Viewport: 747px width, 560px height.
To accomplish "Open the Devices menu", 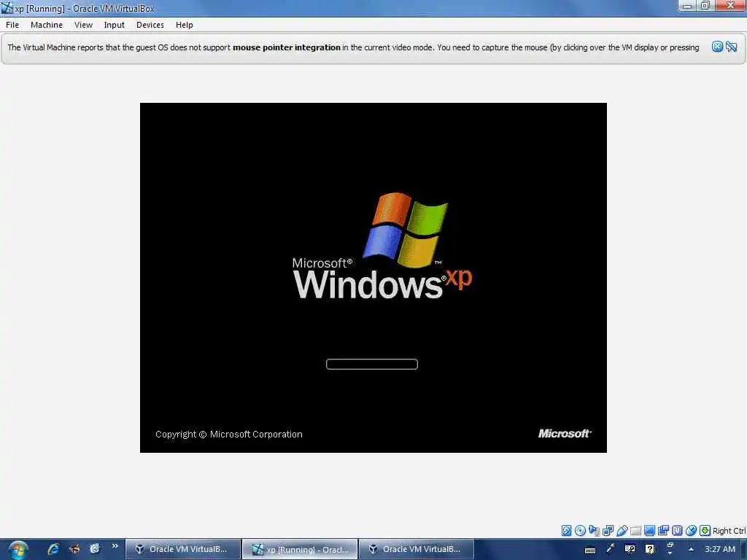I will coord(150,25).
